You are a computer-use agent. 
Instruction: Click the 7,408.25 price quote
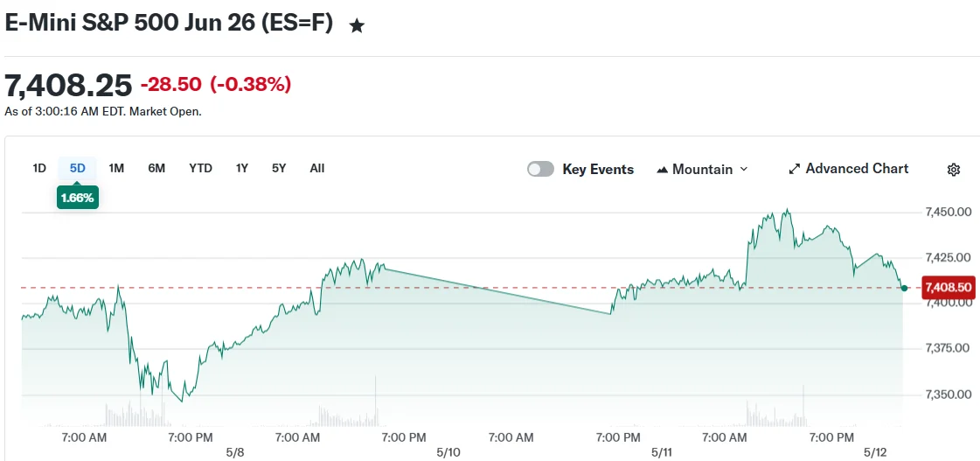pos(68,85)
